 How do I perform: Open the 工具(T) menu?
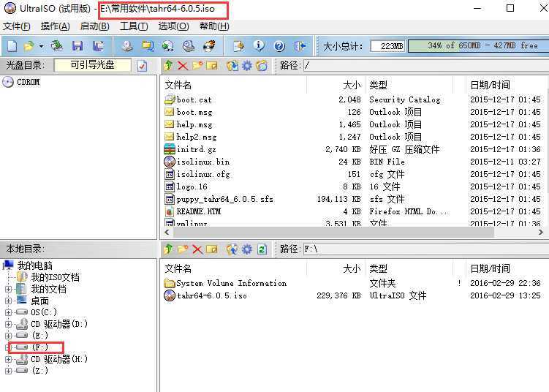tap(134, 26)
